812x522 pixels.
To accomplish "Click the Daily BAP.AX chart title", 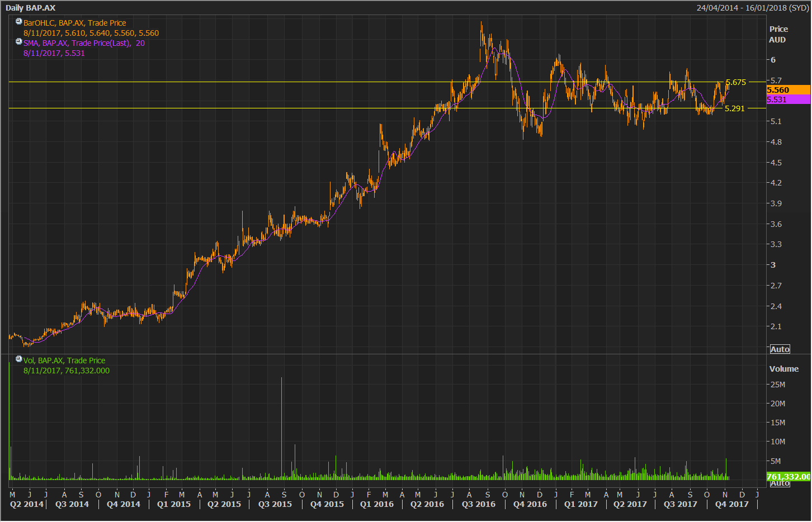I will click(x=31, y=8).
